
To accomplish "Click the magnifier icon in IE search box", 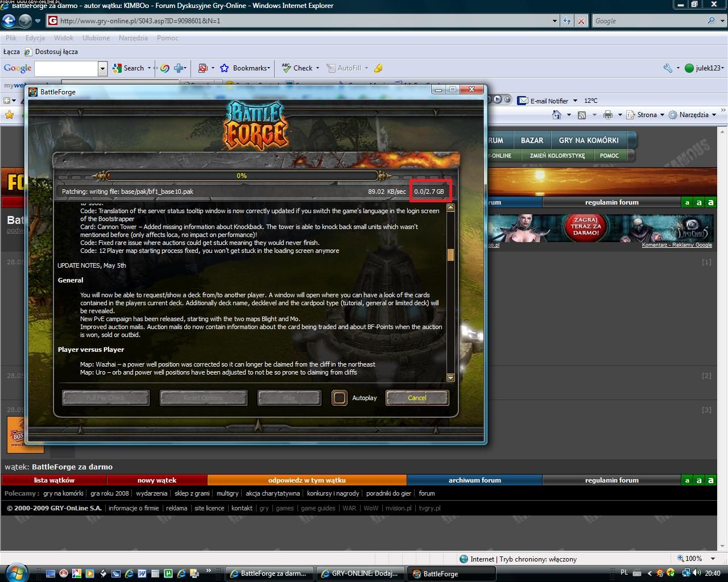I will click(712, 20).
